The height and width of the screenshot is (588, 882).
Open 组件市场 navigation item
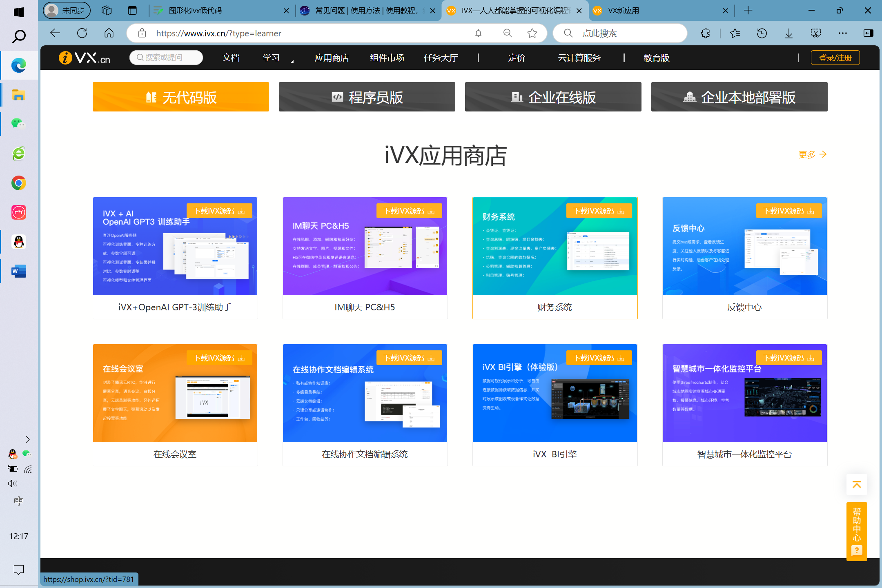[x=387, y=58]
